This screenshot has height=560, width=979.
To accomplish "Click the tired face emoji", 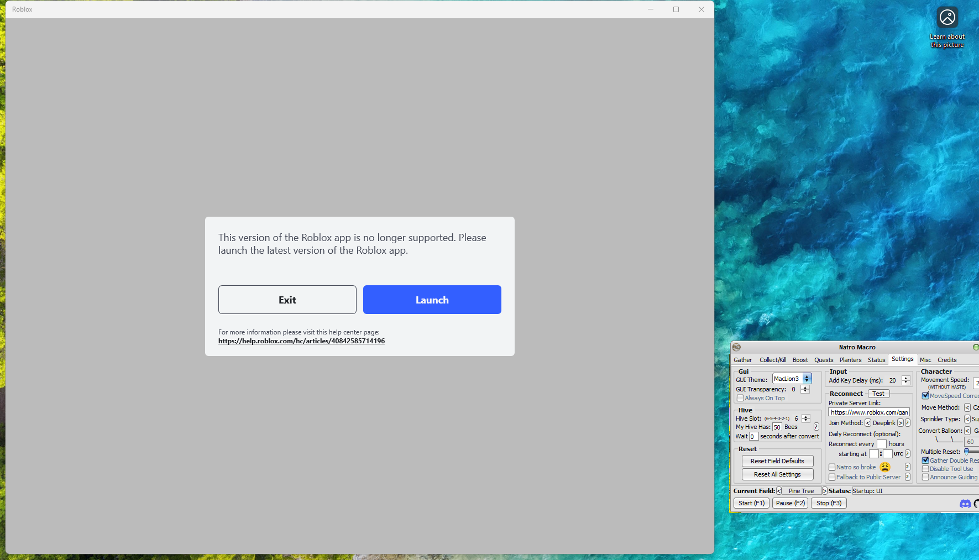I will 885,467.
